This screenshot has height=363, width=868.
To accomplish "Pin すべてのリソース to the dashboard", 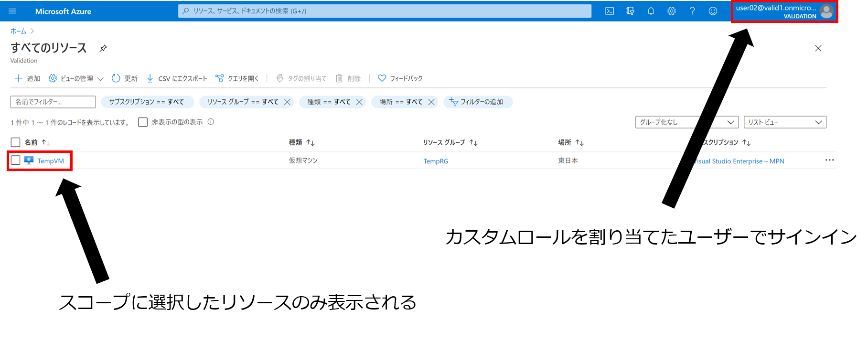I will [x=103, y=48].
